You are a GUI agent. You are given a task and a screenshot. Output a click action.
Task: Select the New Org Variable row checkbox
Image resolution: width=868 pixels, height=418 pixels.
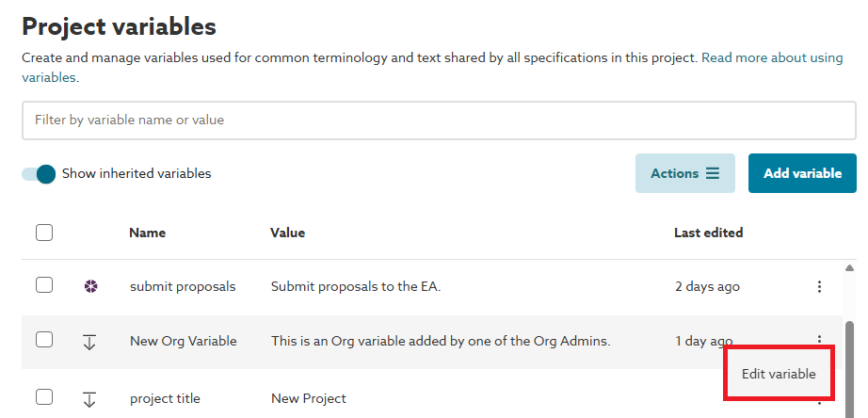click(44, 341)
